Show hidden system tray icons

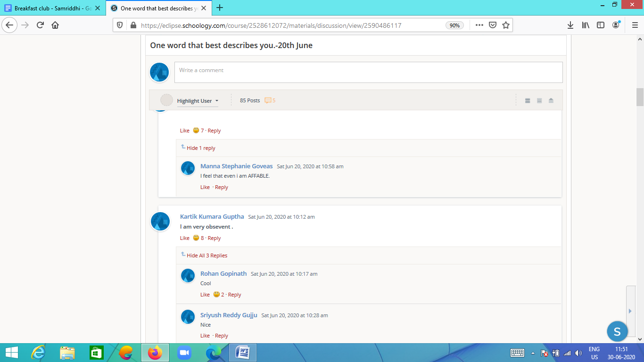point(533,353)
